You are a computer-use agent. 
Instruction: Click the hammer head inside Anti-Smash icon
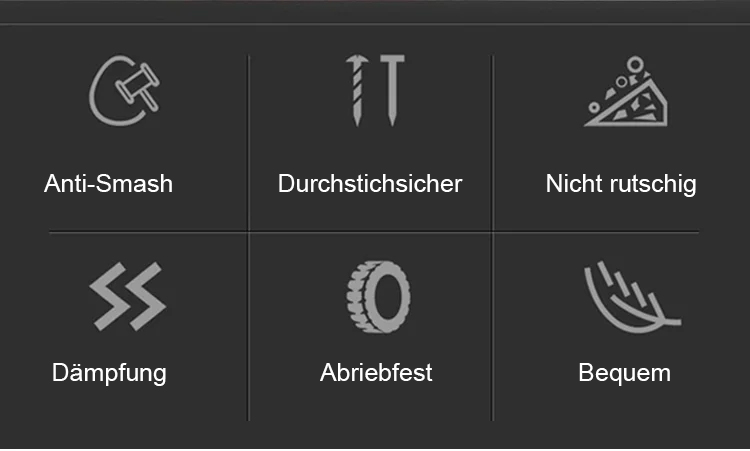pyautogui.click(x=137, y=83)
